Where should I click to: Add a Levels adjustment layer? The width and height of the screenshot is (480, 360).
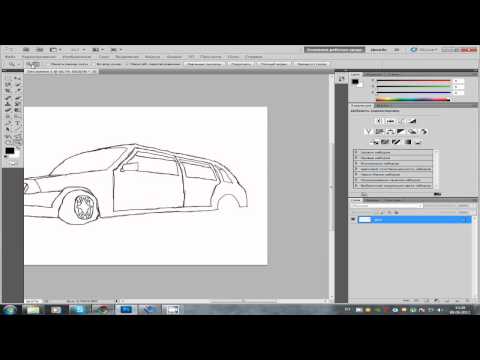(390, 121)
